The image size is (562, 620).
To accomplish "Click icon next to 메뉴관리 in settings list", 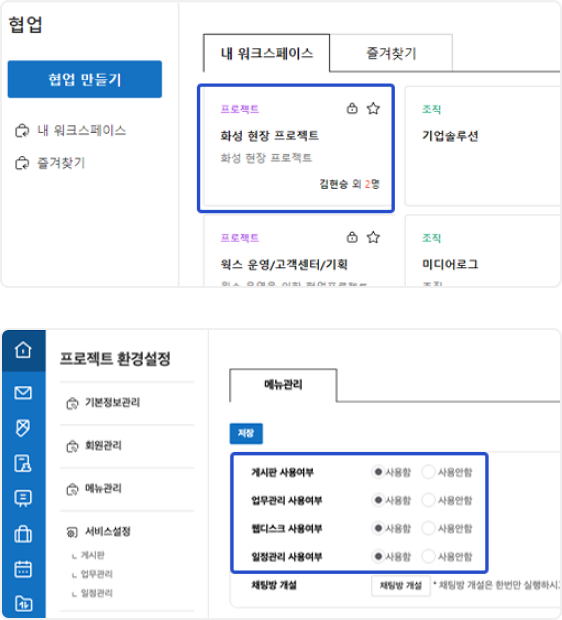I will (x=72, y=489).
